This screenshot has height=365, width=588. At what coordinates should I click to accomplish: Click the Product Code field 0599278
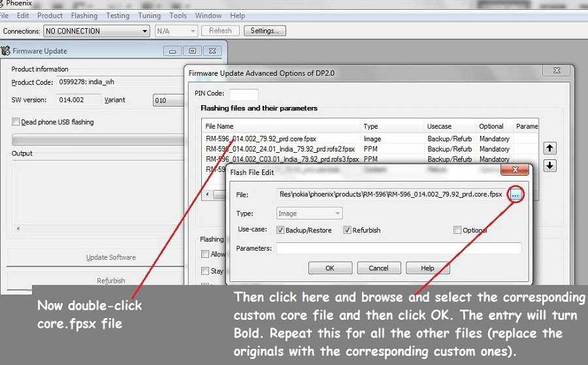[120, 82]
